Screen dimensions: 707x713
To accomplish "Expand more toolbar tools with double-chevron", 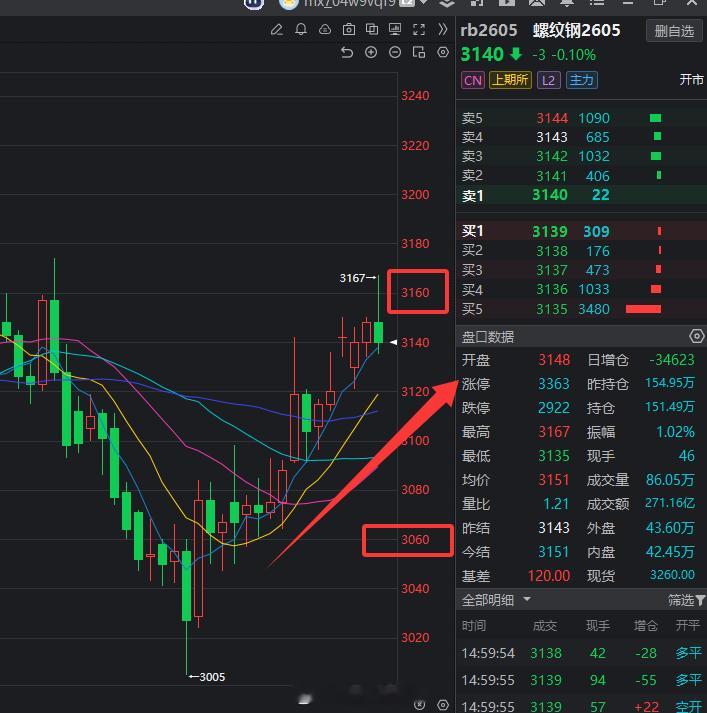I will (x=442, y=30).
